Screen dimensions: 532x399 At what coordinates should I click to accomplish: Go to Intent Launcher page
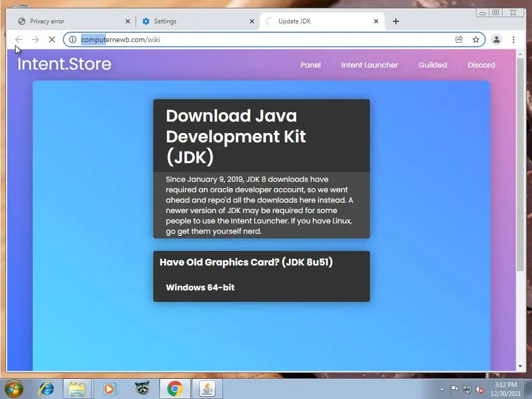(x=369, y=65)
